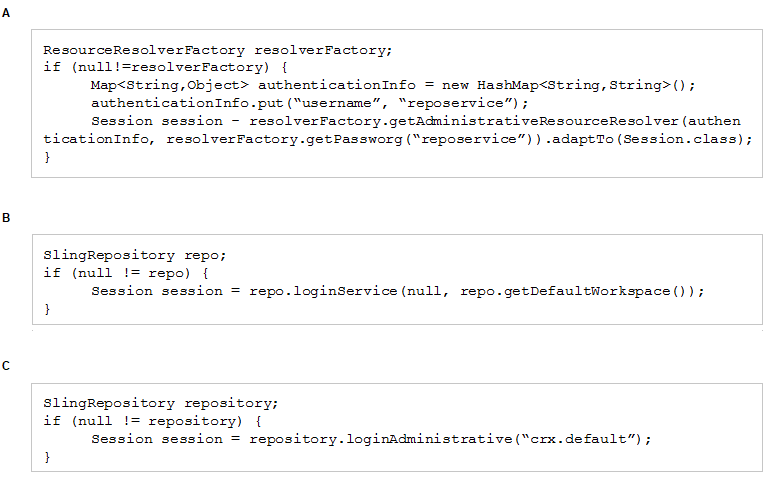Click 'ResourceResolverFactory resolverFactory;' line
Image resolution: width=784 pixels, height=492 pixels.
pyautogui.click(x=218, y=50)
